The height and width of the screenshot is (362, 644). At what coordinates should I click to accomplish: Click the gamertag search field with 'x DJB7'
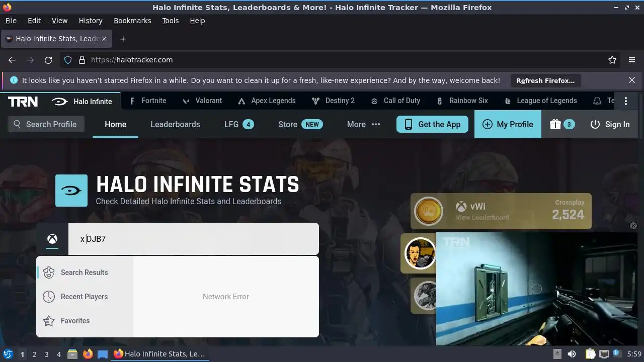(194, 239)
